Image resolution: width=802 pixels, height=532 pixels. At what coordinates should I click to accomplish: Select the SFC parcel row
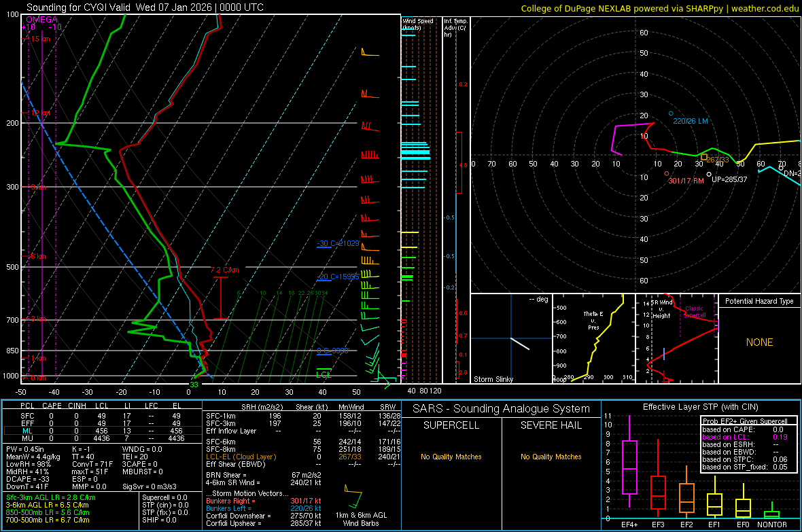(102, 416)
